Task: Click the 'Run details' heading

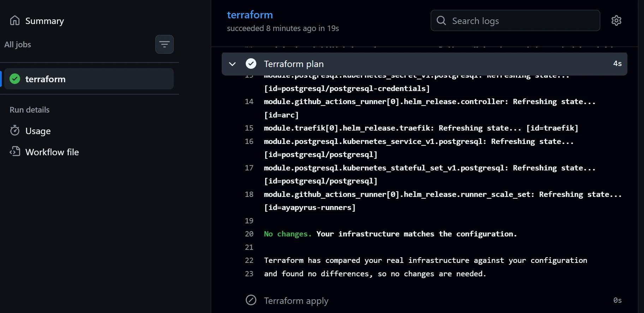Action: pos(30,110)
